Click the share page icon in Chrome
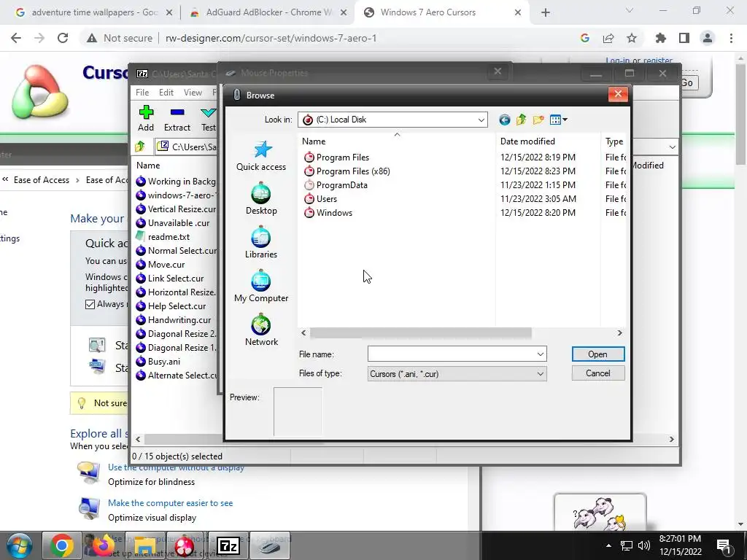The height and width of the screenshot is (560, 747). coord(608,38)
